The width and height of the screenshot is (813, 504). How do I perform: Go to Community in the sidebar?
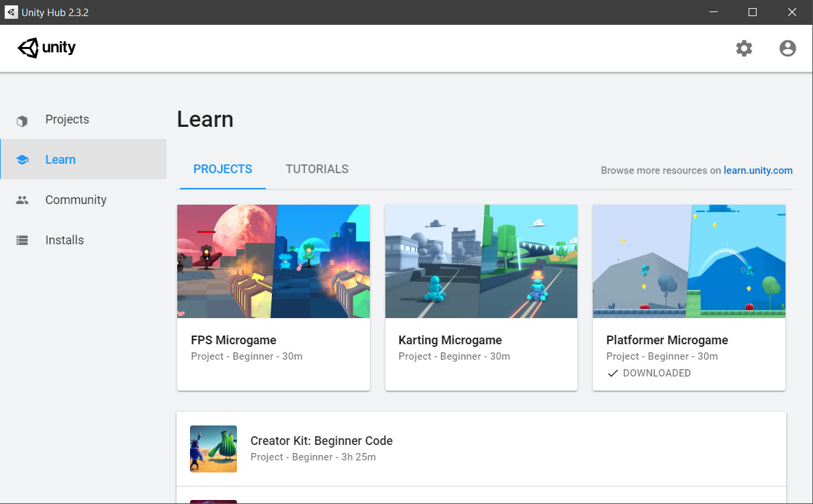pos(76,200)
